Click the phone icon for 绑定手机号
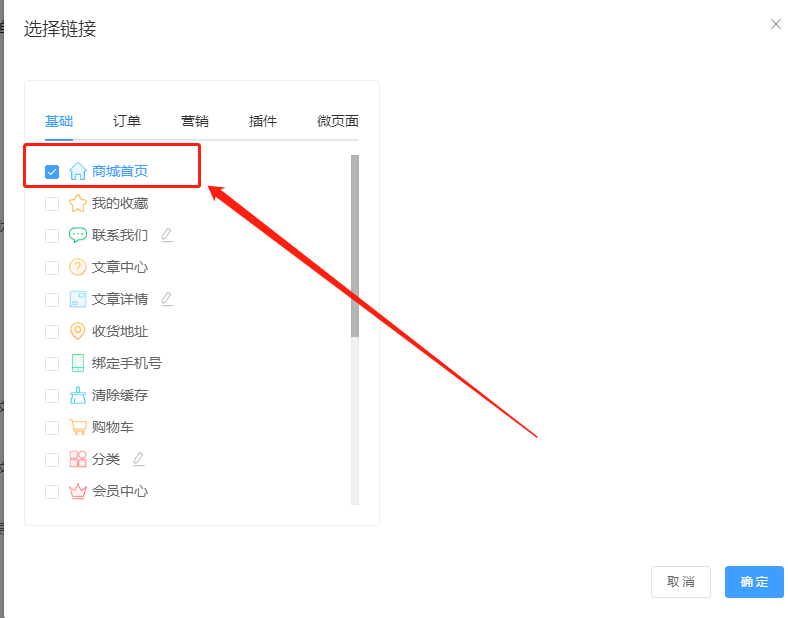 click(77, 363)
